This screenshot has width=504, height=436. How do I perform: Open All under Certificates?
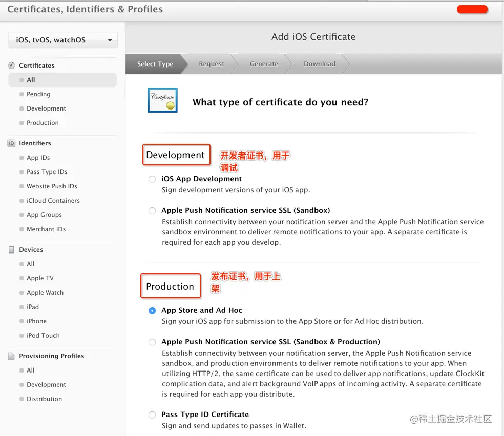(62, 80)
